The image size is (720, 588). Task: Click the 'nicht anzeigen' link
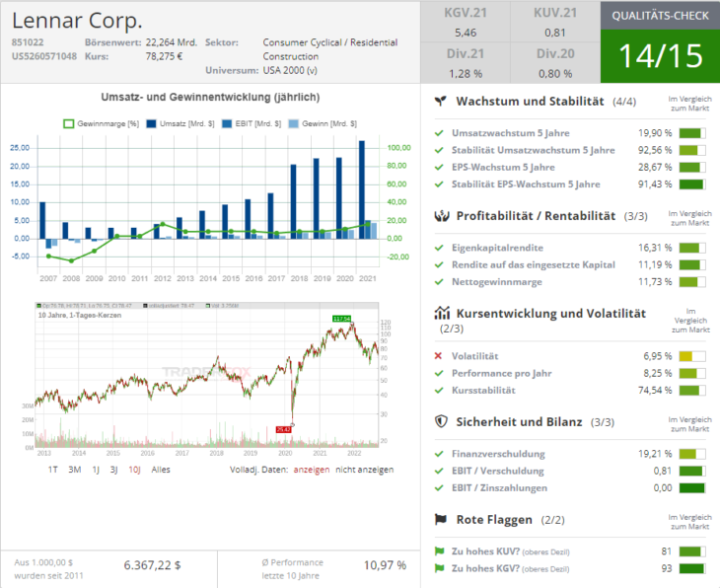pos(364,470)
